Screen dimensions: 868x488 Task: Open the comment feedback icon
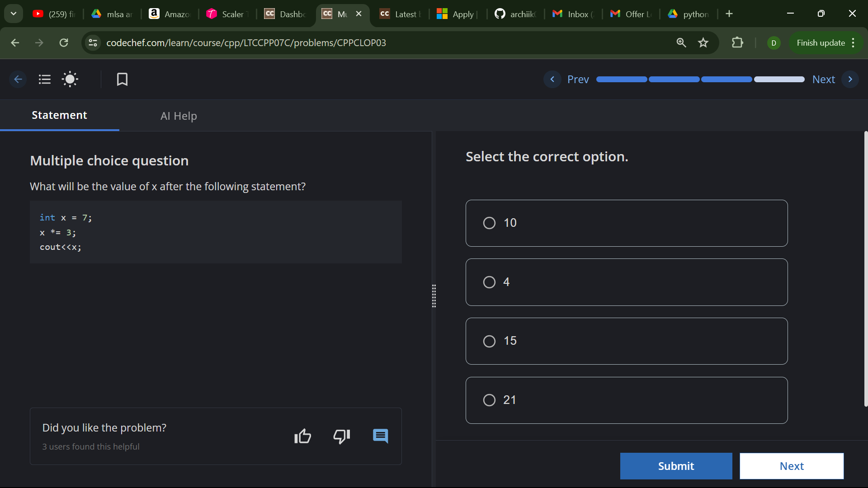tap(380, 436)
